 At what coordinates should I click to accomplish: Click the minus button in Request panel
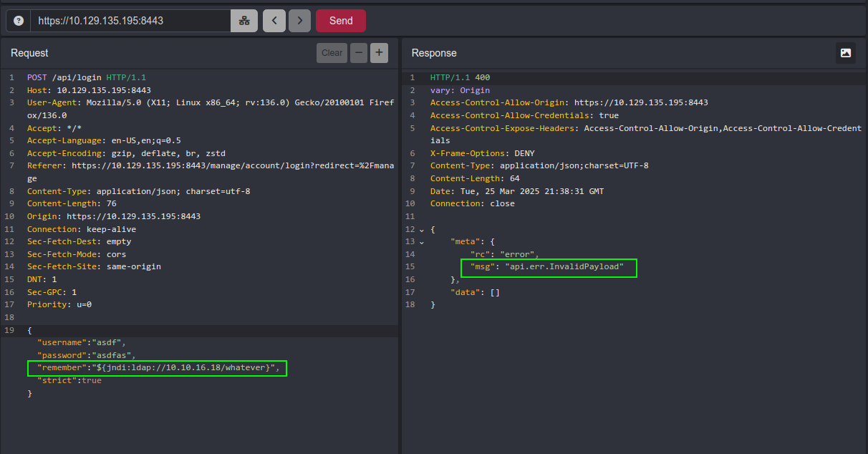359,52
